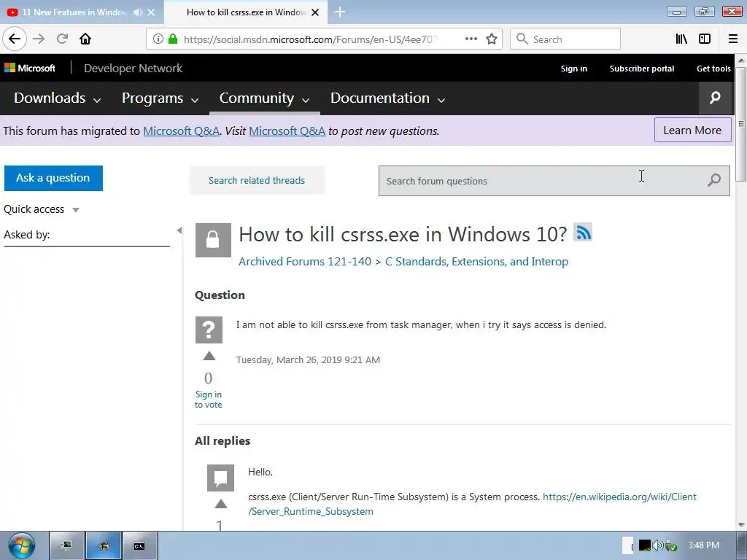Show site information icon in address bar
The width and height of the screenshot is (747, 560).
point(158,39)
